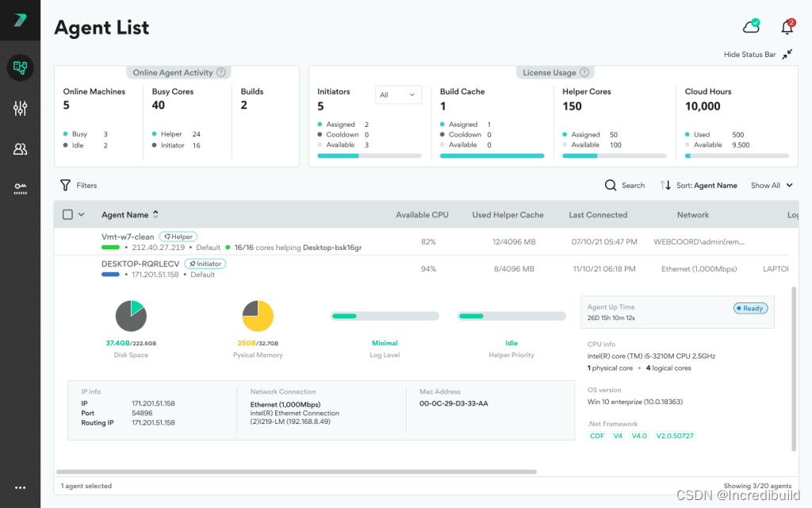The image size is (812, 508).
Task: Click the Online Agent Activity help icon
Action: point(221,72)
